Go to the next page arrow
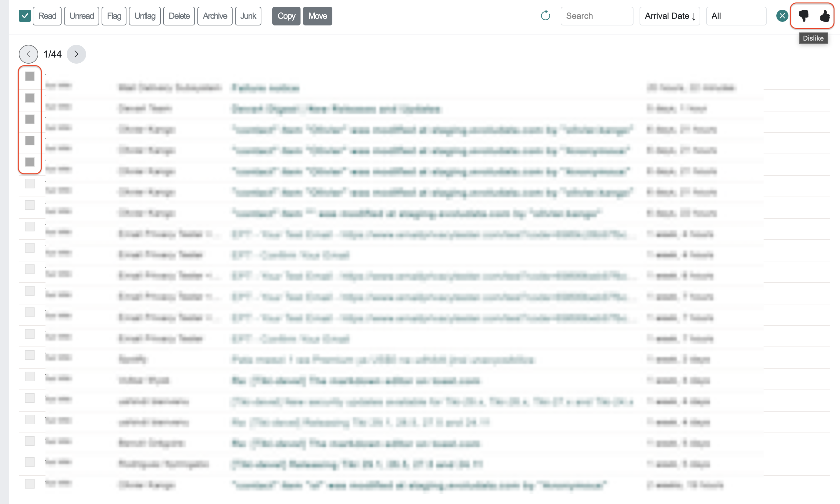Screen dimensions: 840x504 [x=76, y=54]
